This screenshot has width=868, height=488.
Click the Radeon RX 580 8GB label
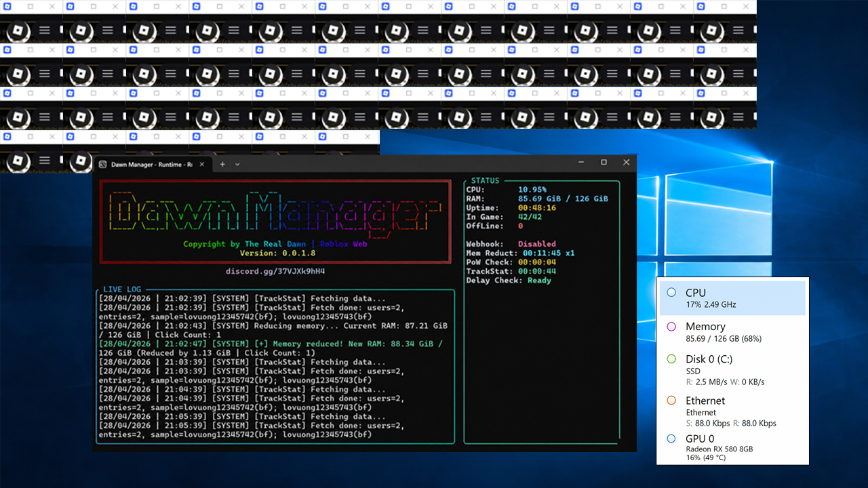click(719, 449)
